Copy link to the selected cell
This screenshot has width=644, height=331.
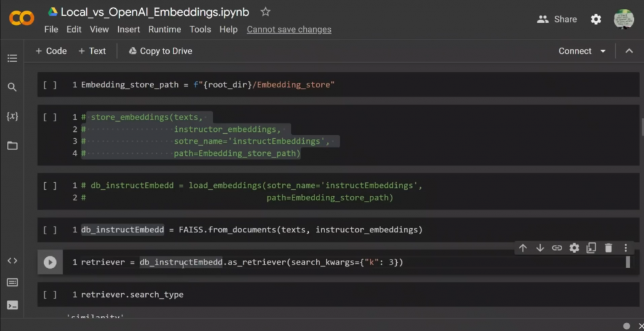(557, 248)
